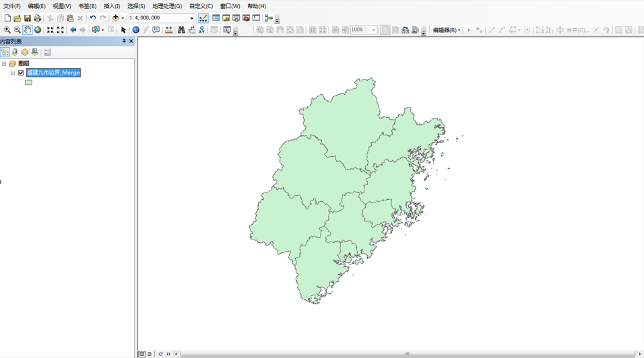Select the Identify tool
The image size is (644, 358).
click(136, 30)
